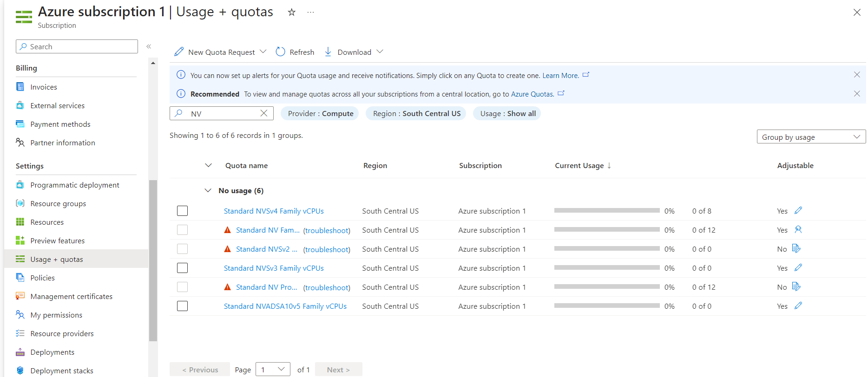Image resolution: width=868 pixels, height=377 pixels.
Task: Favorite this page with the star icon
Action: (291, 12)
